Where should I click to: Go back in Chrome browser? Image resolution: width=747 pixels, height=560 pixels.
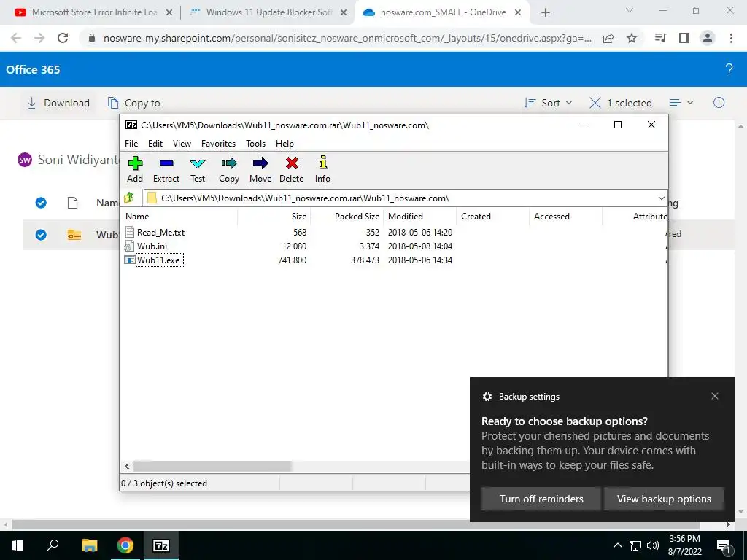coord(16,38)
